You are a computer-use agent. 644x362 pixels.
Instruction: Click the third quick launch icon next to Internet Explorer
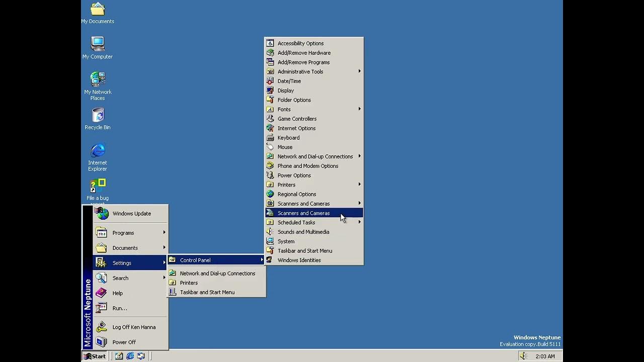tap(141, 356)
